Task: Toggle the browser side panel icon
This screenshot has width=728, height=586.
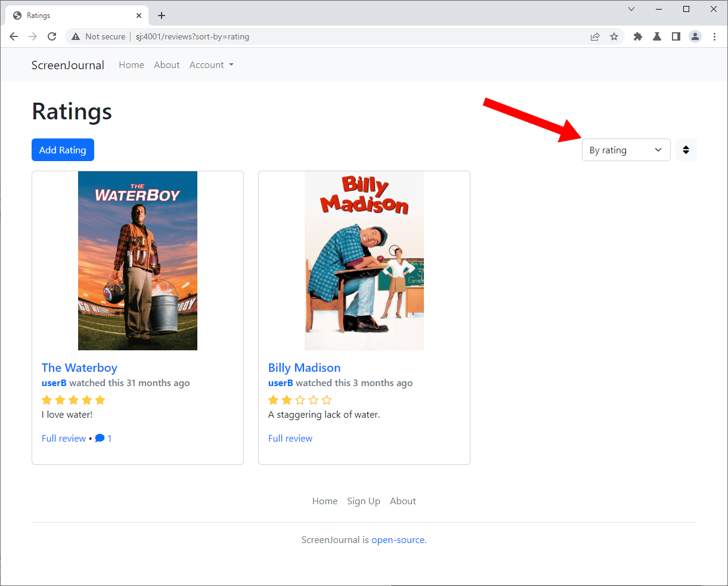Action: (676, 36)
